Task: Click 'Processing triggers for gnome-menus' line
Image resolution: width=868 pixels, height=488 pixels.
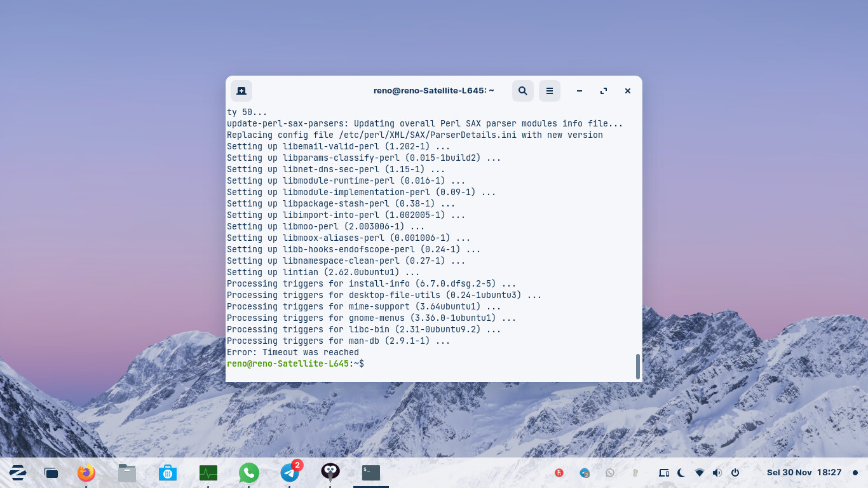Action: (371, 318)
